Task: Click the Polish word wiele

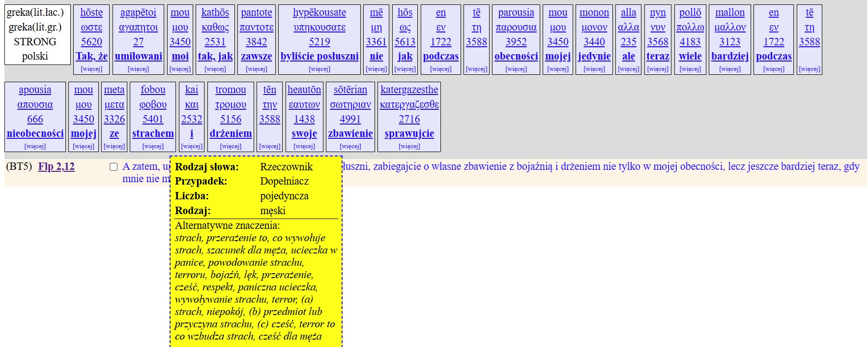Action: pos(690,56)
